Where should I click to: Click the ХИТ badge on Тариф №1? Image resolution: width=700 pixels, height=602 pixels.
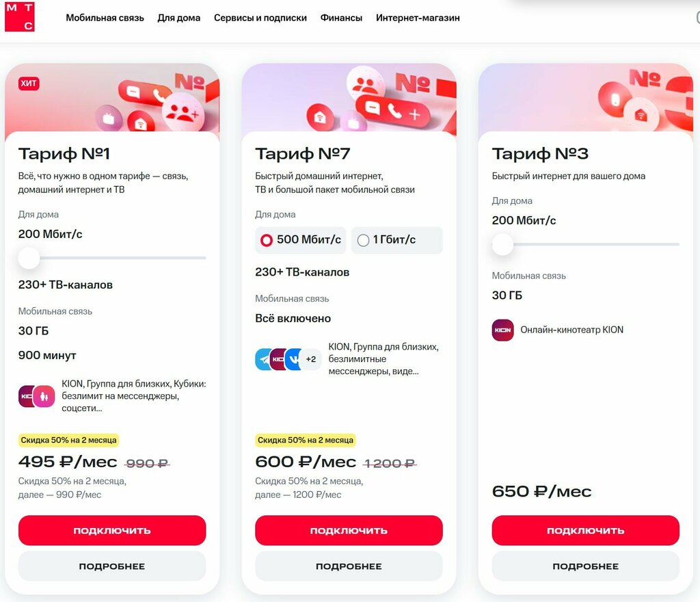tap(29, 83)
